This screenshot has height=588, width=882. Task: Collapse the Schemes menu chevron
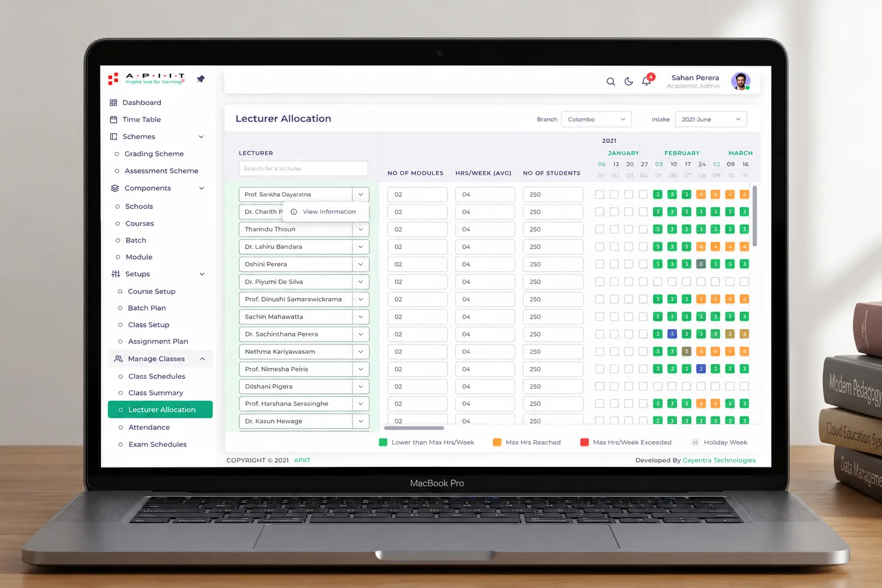(x=201, y=137)
